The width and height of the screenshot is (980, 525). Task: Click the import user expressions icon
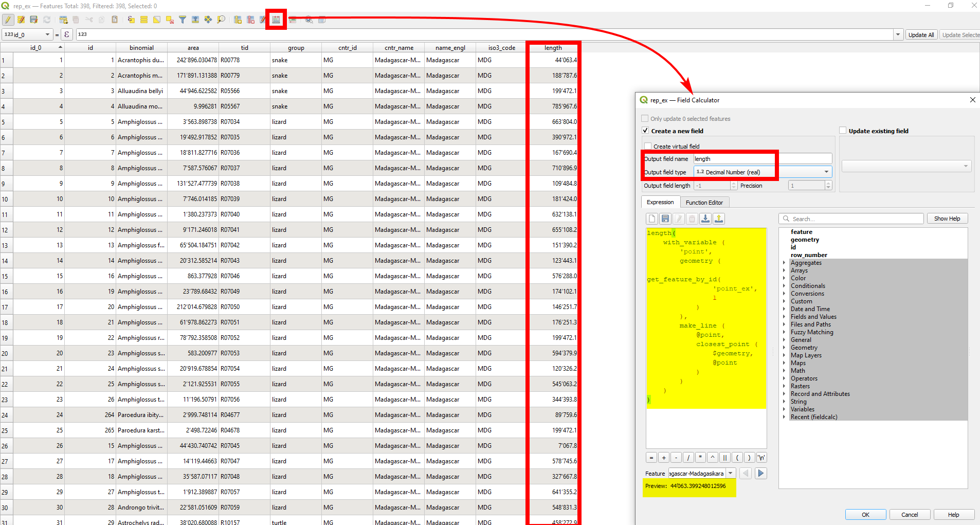point(705,219)
